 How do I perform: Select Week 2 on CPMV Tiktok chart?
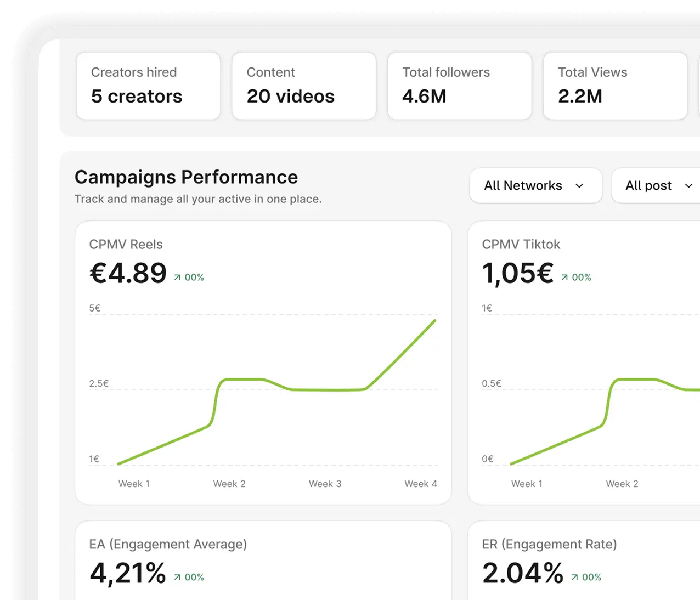(x=622, y=484)
